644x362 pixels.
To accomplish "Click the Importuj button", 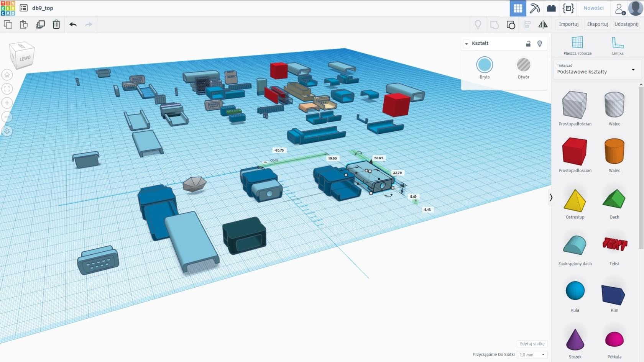I will click(x=568, y=24).
